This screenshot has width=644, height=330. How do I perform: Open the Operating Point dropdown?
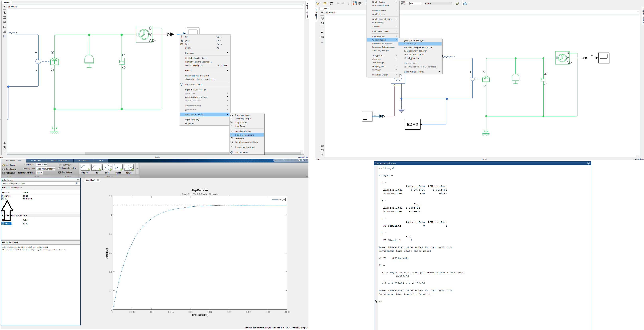tap(46, 169)
